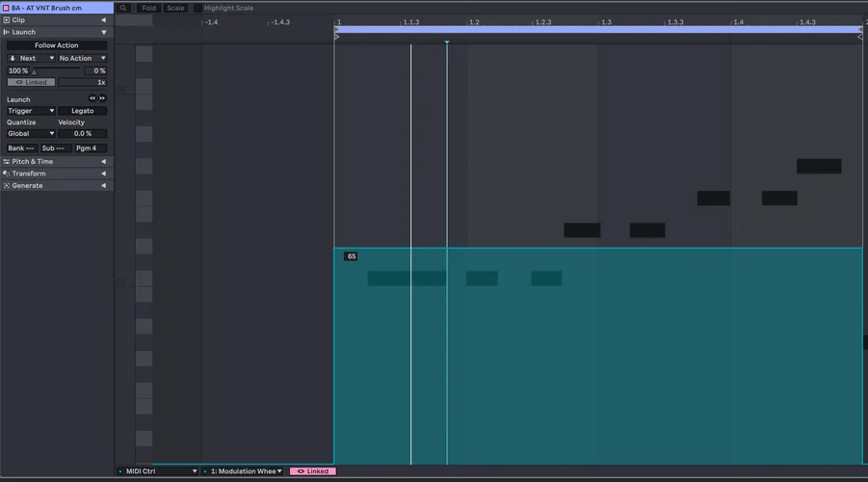Click the purple loop brace bar

(598, 29)
